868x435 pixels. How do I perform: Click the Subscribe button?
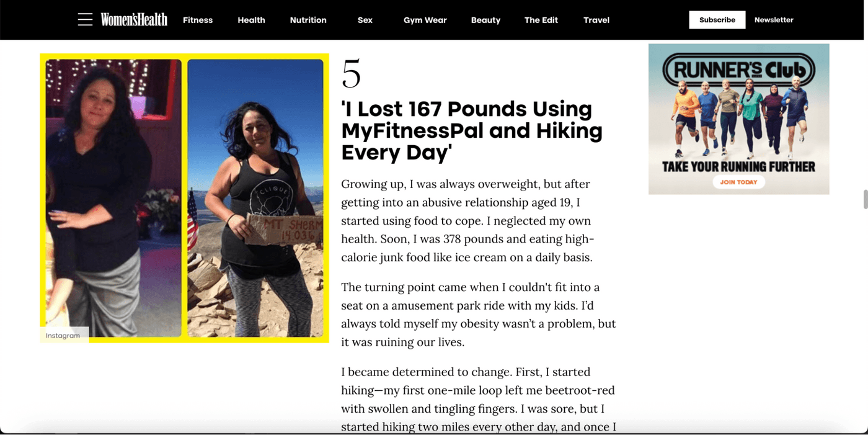point(717,20)
